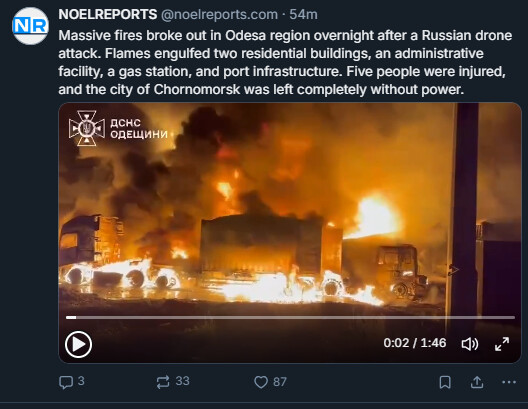Click the burning trucks video frame
The width and height of the screenshot is (528, 409).
coord(290,209)
